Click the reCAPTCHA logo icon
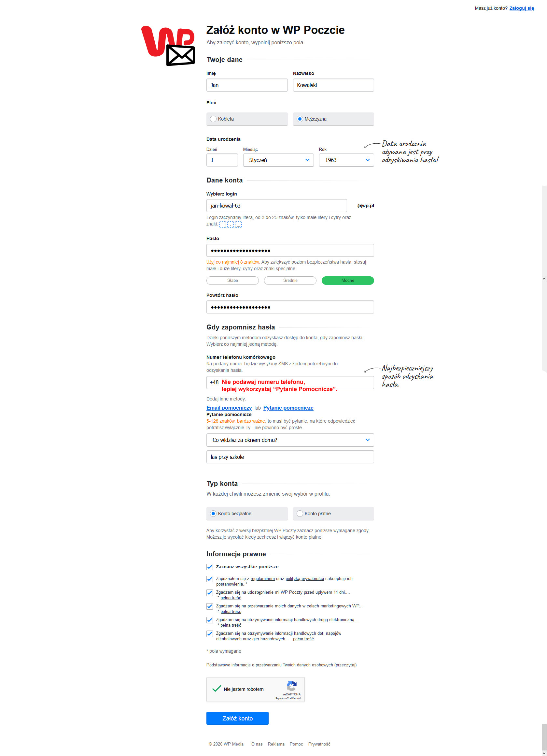 click(291, 686)
